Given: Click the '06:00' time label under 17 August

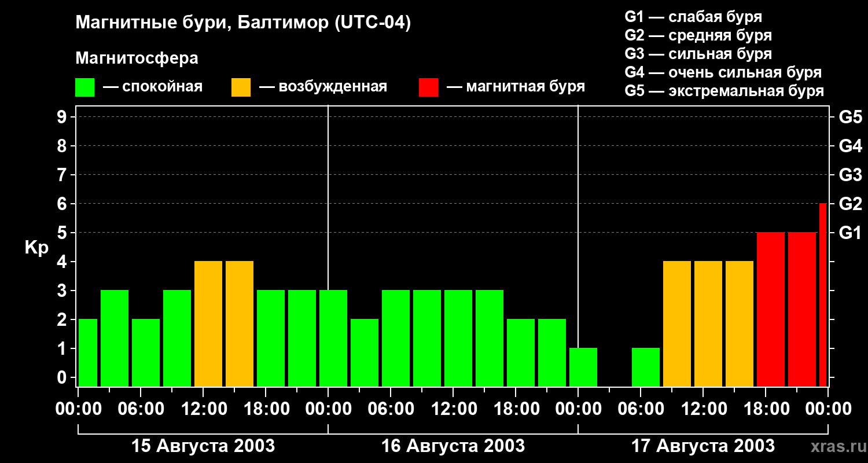Looking at the screenshot, I should (x=641, y=409).
